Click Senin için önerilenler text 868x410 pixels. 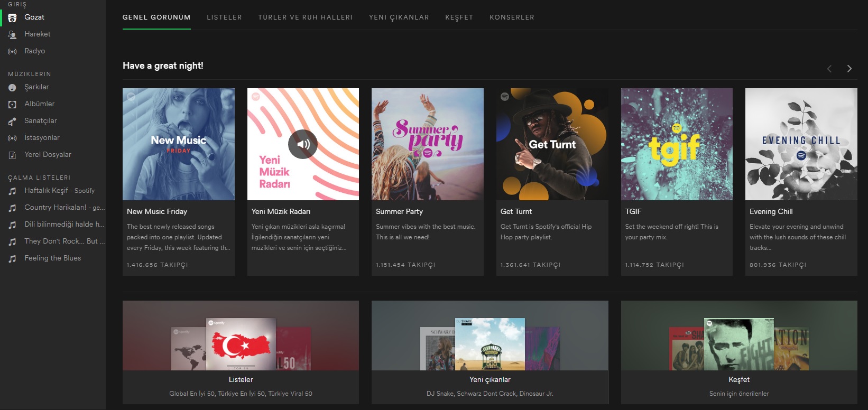click(739, 394)
